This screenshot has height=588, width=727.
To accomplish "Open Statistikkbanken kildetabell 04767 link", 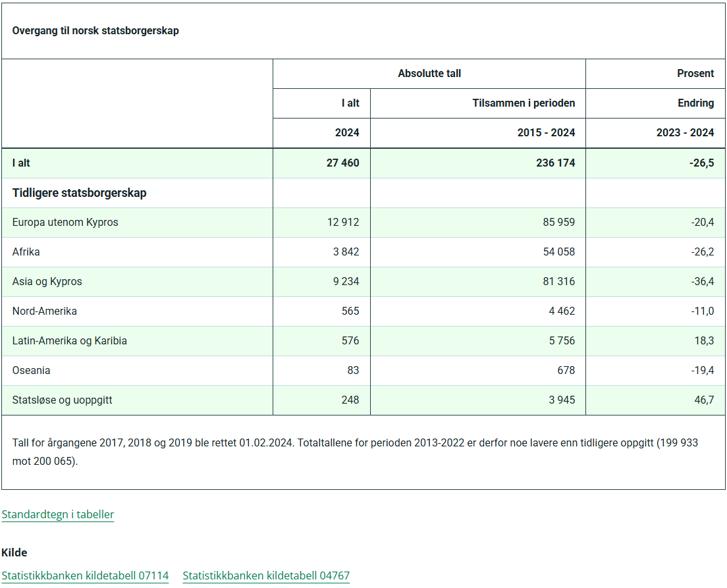I will (266, 575).
